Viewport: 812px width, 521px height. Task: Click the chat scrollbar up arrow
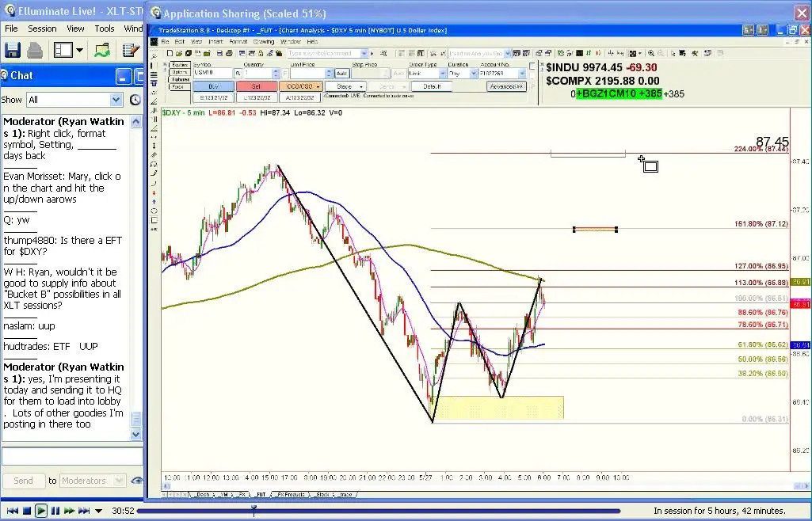click(135, 122)
